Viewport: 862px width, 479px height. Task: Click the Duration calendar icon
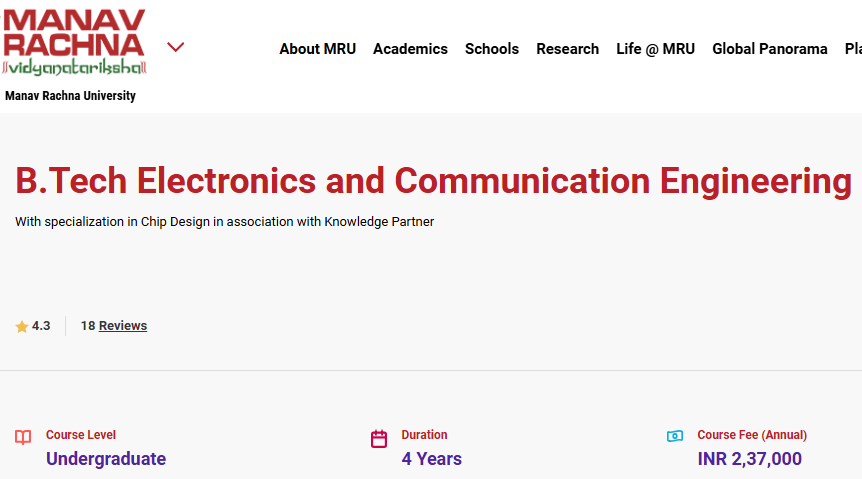pyautogui.click(x=379, y=439)
